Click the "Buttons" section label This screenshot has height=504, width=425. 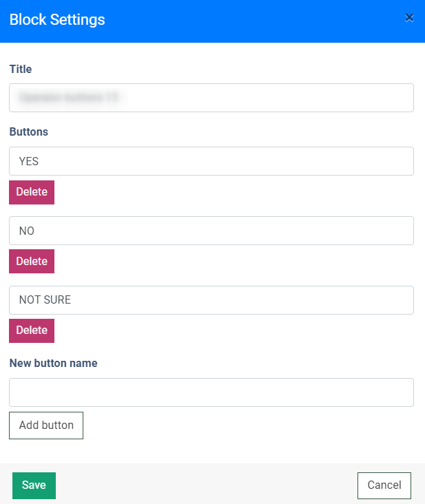(x=28, y=132)
